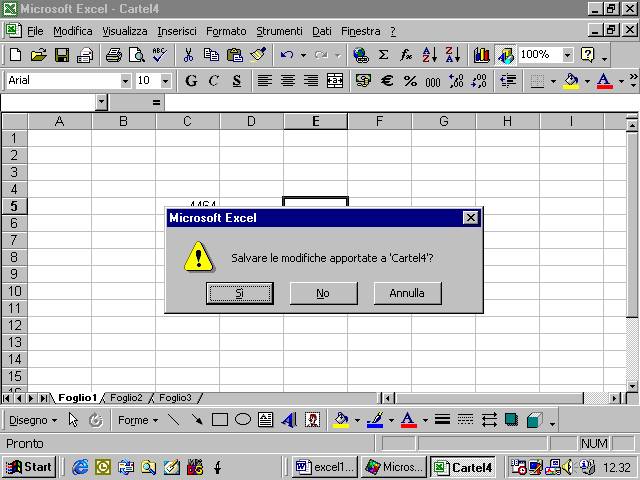640x480 pixels.
Task: Expand the 100% zoom dropdown
Action: [567, 55]
